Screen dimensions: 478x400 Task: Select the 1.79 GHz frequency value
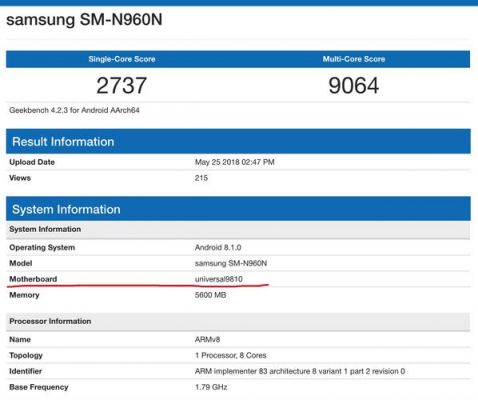pos(211,387)
